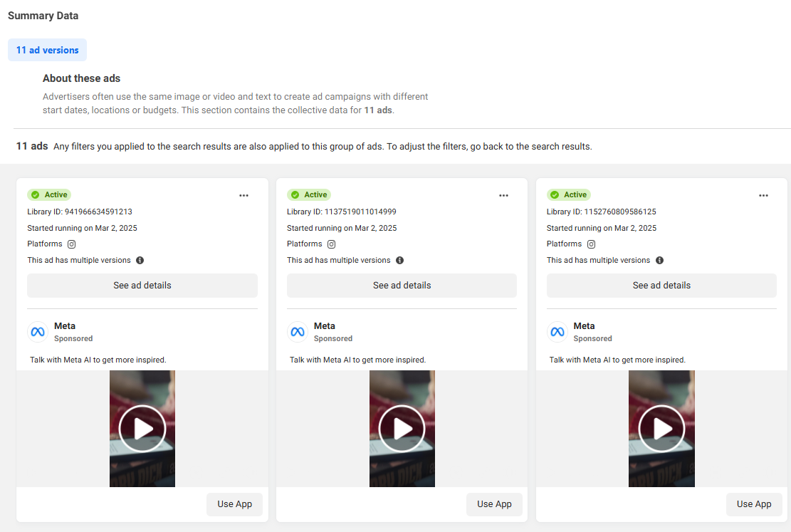
Task: Click multiple versions info icon on ad 1152760809586125
Action: (659, 261)
